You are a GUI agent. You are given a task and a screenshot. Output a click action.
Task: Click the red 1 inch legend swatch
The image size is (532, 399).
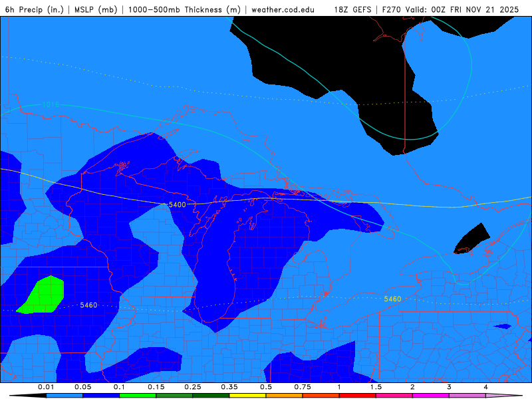pyautogui.click(x=358, y=396)
